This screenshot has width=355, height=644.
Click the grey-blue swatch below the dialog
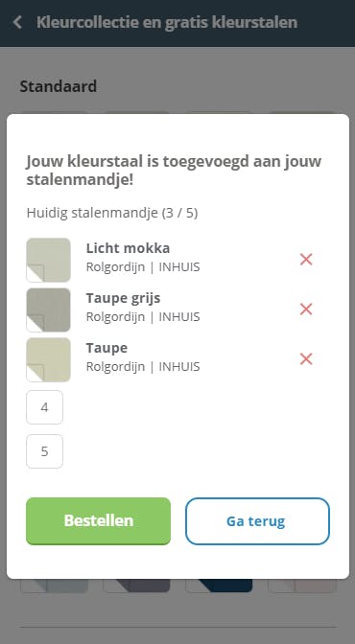(55, 586)
